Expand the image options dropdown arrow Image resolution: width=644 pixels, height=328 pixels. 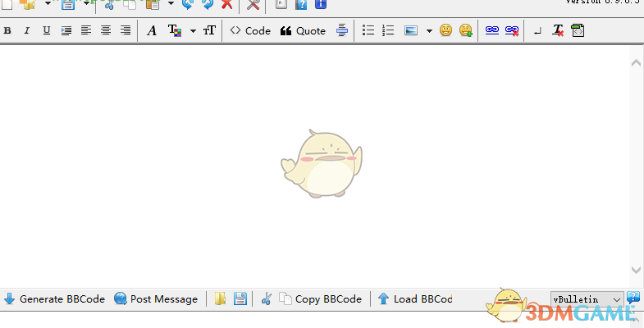click(429, 31)
